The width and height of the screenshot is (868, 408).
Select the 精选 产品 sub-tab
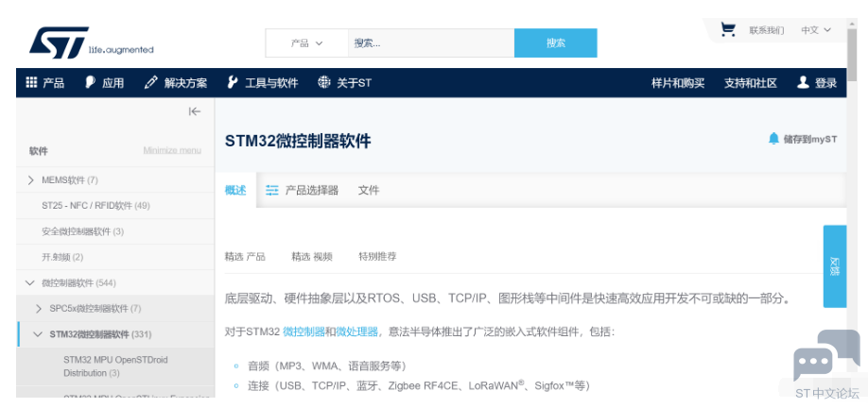tap(245, 257)
